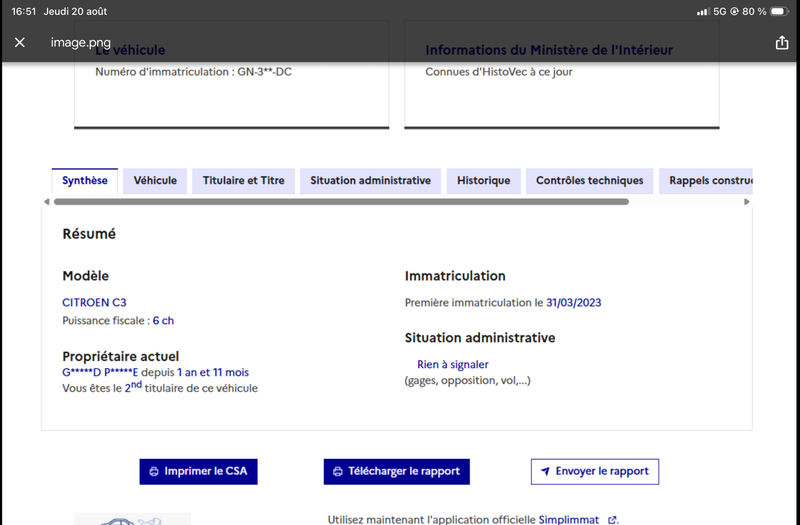Screen dimensions: 800x525
Task: Close the image.png preview with the X icon
Action: point(19,42)
